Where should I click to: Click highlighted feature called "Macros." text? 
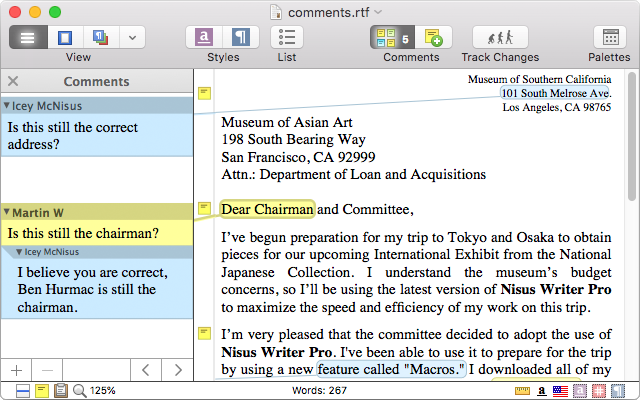tap(391, 369)
